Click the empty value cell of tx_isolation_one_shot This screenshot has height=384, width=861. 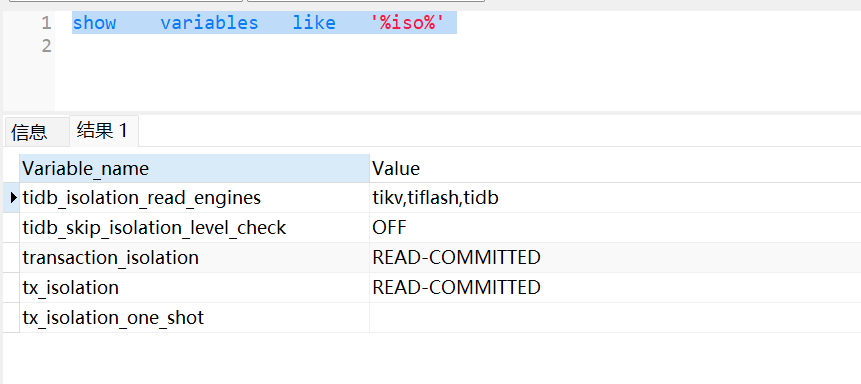615,318
